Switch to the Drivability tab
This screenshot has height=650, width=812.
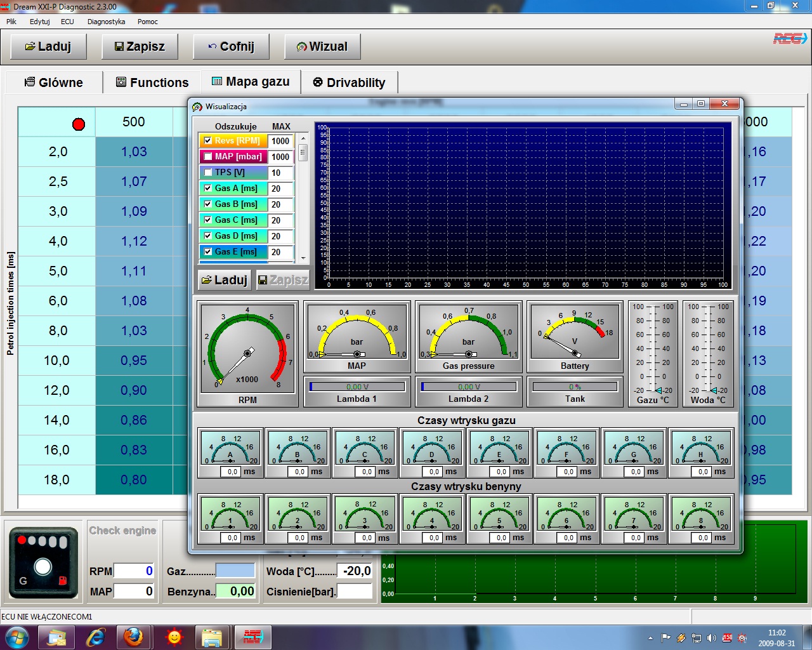(x=350, y=83)
